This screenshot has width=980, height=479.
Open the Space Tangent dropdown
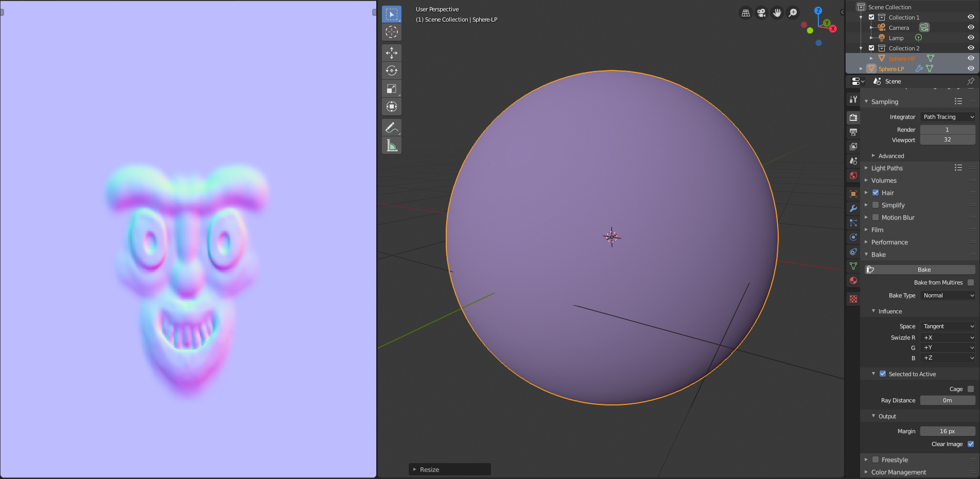(948, 326)
